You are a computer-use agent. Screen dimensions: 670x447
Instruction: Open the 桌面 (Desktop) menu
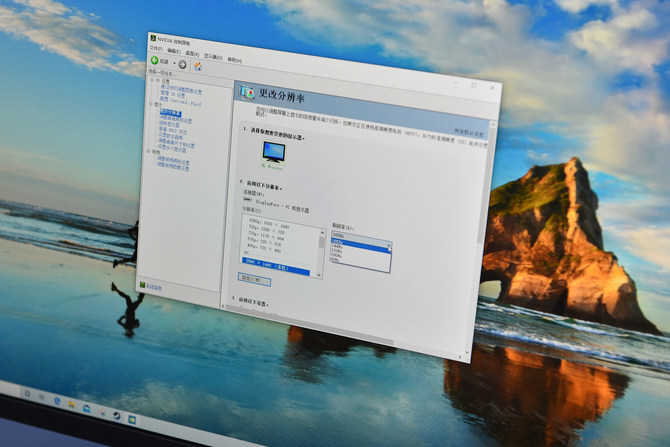[x=192, y=54]
